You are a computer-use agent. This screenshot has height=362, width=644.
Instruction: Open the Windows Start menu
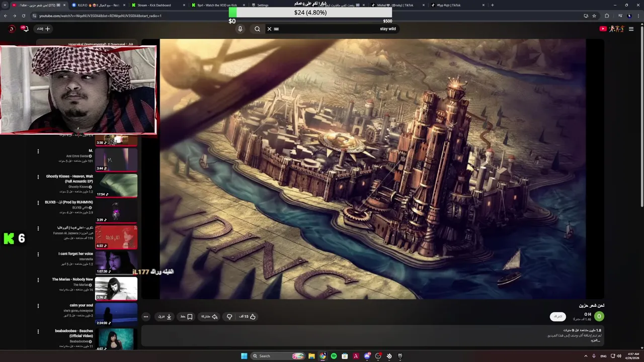click(x=244, y=356)
